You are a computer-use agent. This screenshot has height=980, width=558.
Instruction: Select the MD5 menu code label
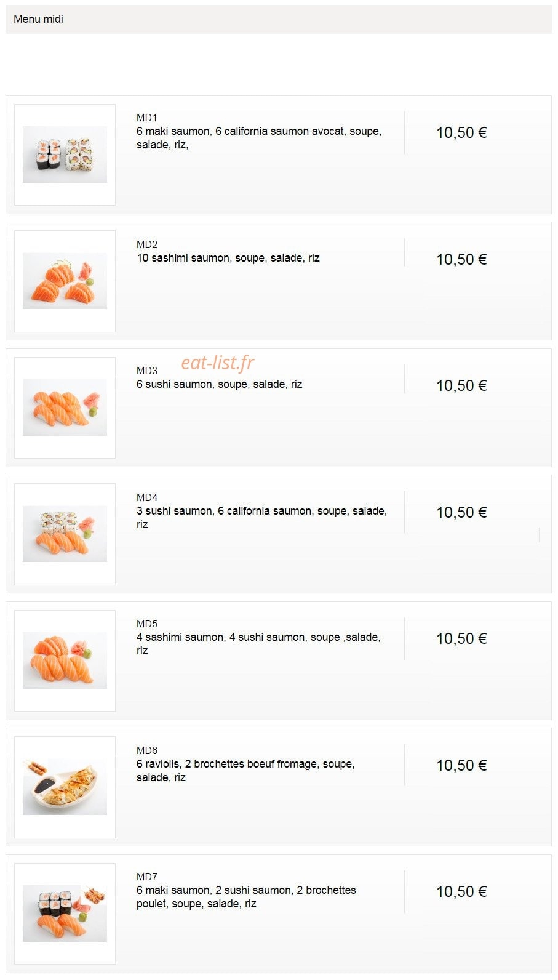click(x=147, y=624)
